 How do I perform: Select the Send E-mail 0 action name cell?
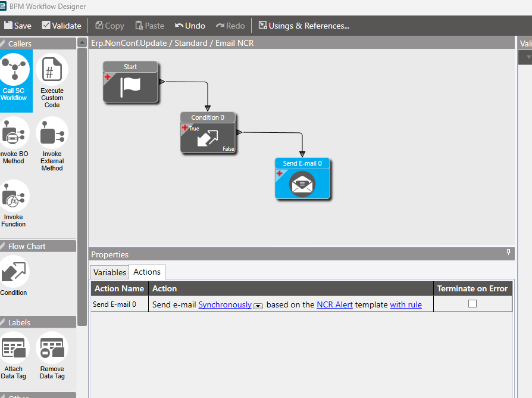coord(120,304)
